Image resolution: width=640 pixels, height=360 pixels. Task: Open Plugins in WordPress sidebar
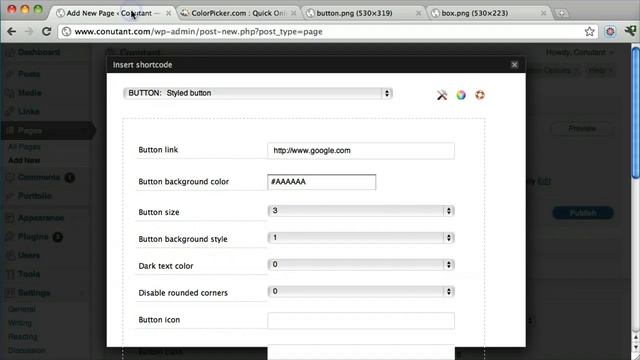[33, 237]
